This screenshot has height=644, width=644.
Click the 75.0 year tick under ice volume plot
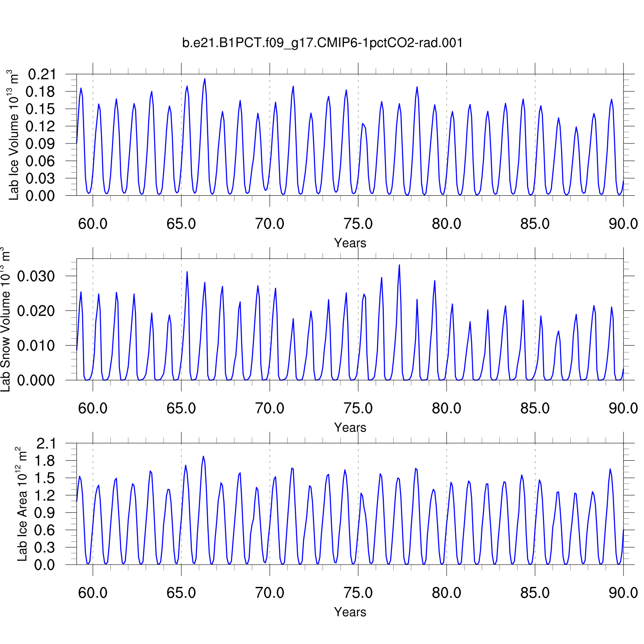pyautogui.click(x=358, y=224)
